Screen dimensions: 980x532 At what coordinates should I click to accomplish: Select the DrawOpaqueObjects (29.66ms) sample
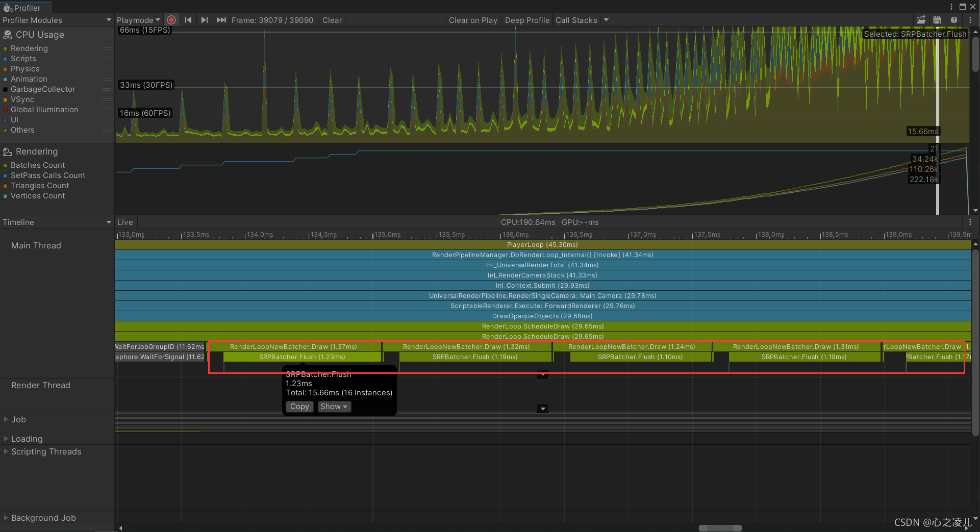[x=543, y=316]
